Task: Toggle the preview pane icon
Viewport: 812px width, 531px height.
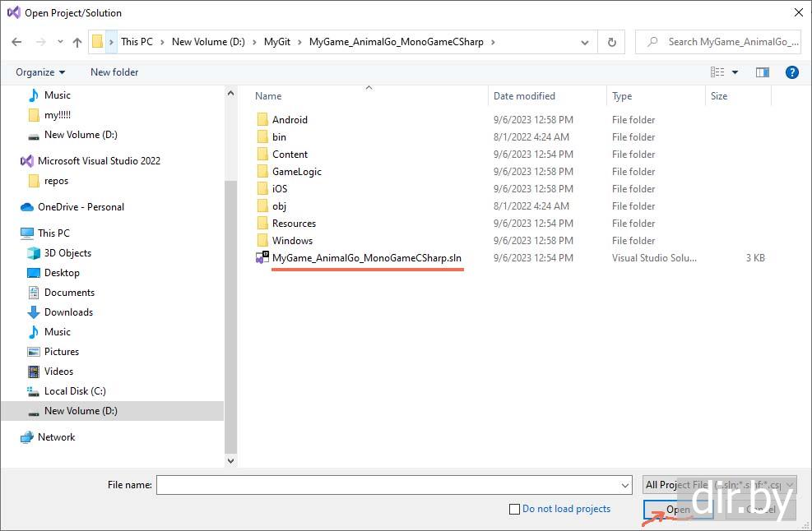Action: click(763, 72)
